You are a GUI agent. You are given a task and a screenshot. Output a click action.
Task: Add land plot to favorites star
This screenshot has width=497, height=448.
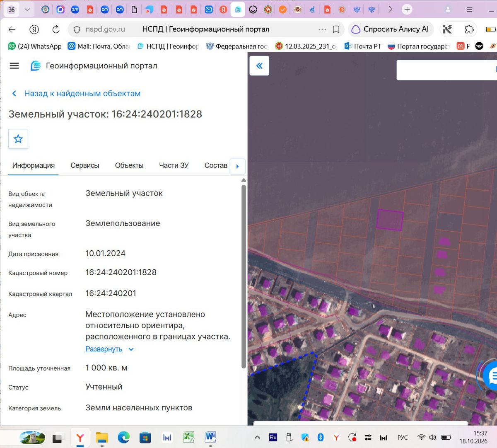tap(18, 139)
